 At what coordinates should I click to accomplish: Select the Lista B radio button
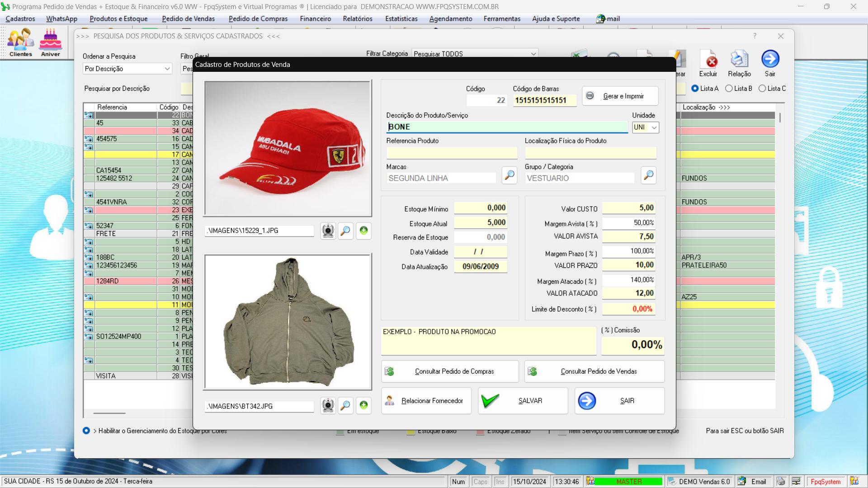point(729,89)
